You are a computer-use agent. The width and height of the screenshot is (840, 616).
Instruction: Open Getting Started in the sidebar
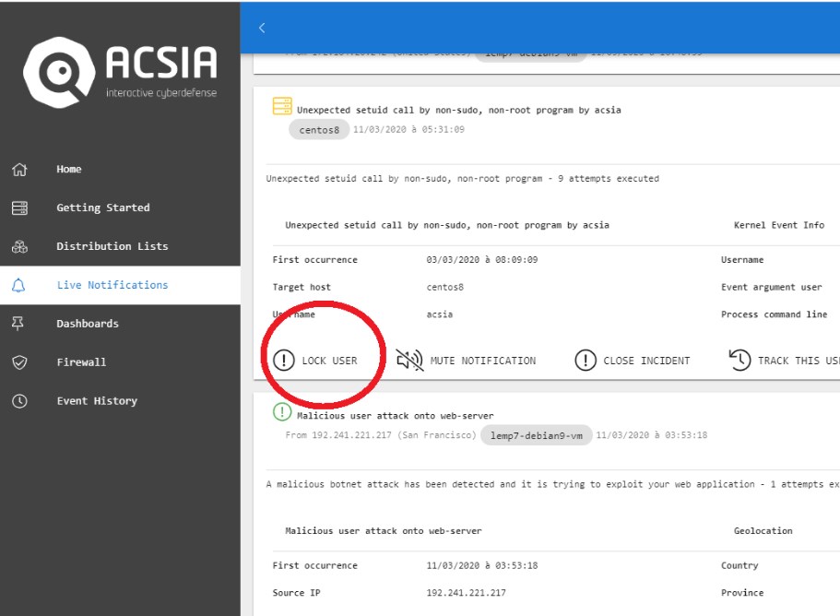pos(120,207)
